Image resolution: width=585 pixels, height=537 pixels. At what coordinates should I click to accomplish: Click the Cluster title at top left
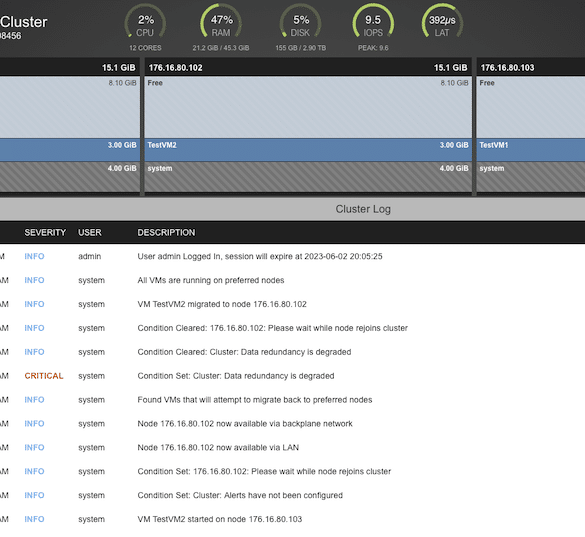24,22
